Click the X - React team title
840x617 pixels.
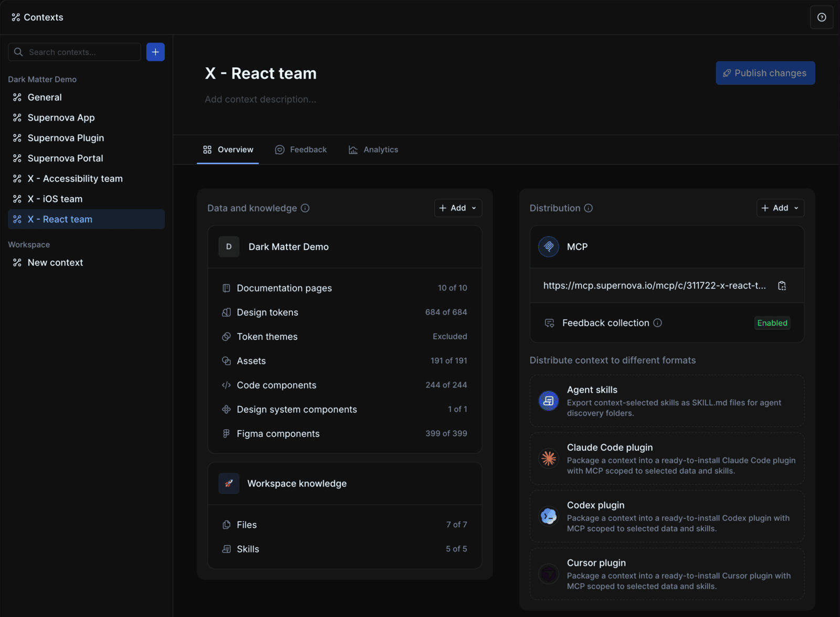[261, 73]
